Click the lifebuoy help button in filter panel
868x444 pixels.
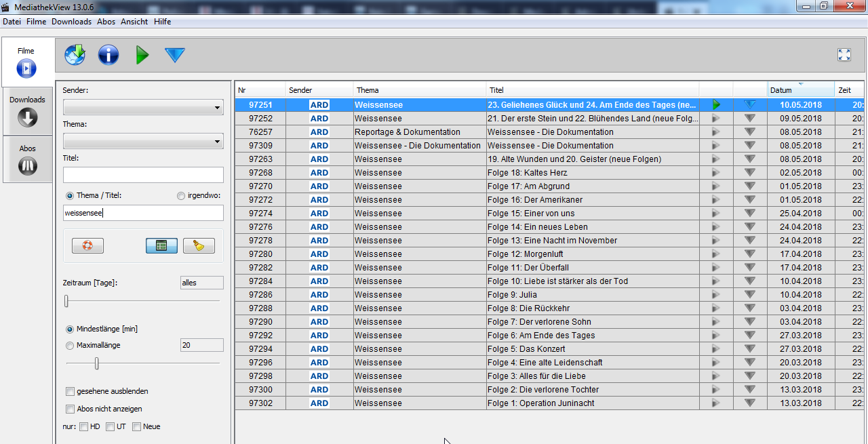87,246
